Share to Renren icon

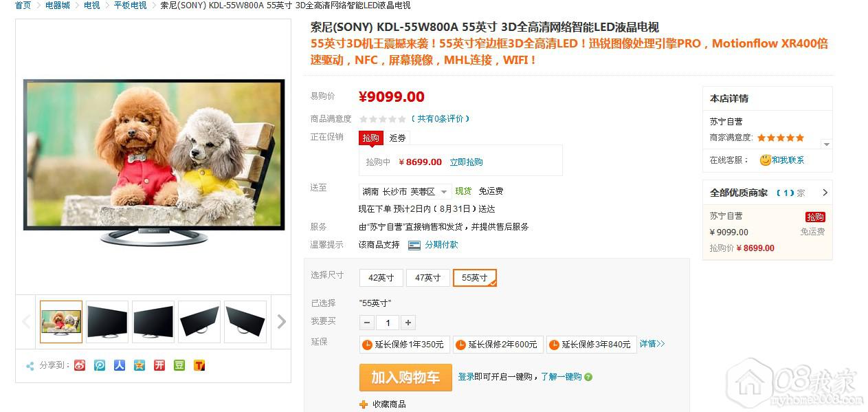(x=120, y=365)
